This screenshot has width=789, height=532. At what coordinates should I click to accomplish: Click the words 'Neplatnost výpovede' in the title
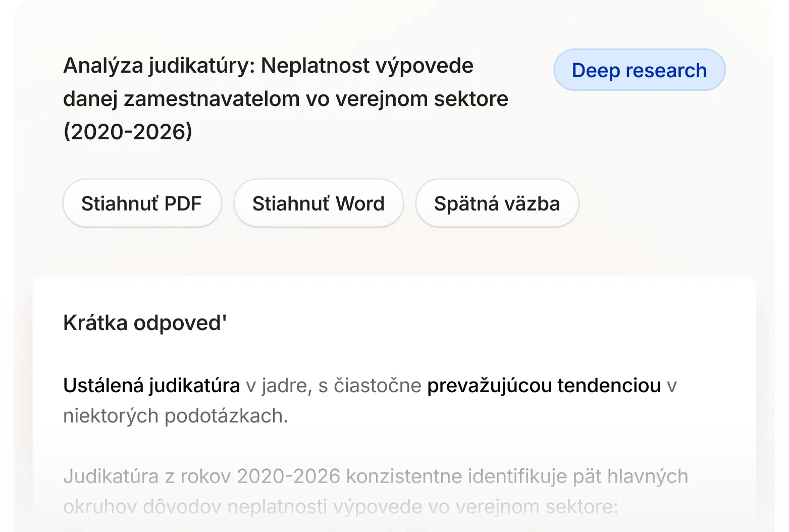[367, 66]
